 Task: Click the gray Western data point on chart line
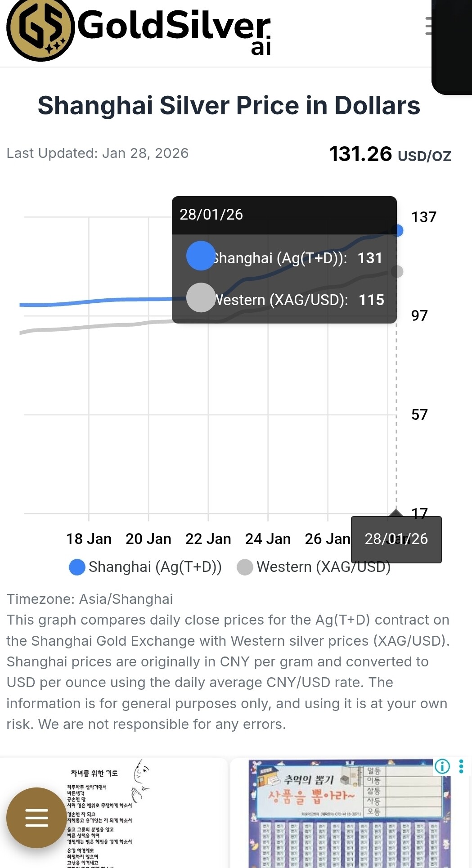[x=397, y=271]
